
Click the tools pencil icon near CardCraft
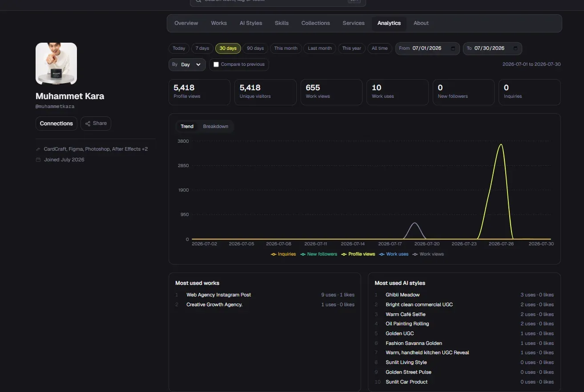click(x=38, y=149)
